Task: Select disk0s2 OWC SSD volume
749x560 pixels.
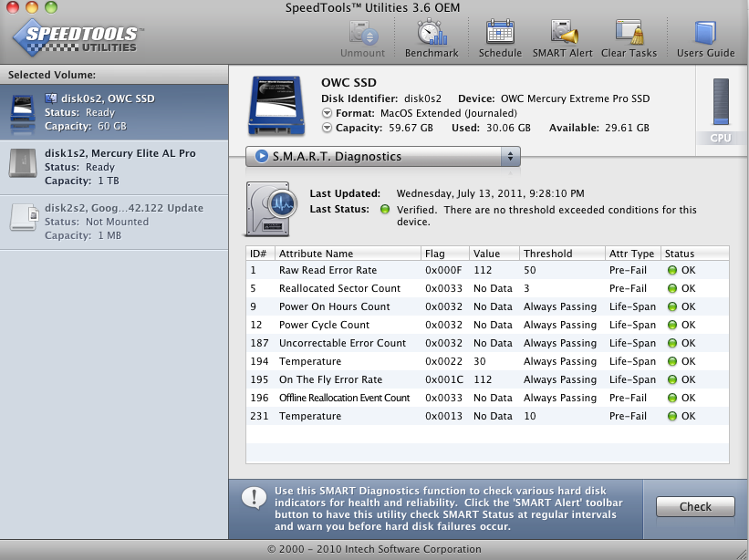Action: click(x=114, y=113)
